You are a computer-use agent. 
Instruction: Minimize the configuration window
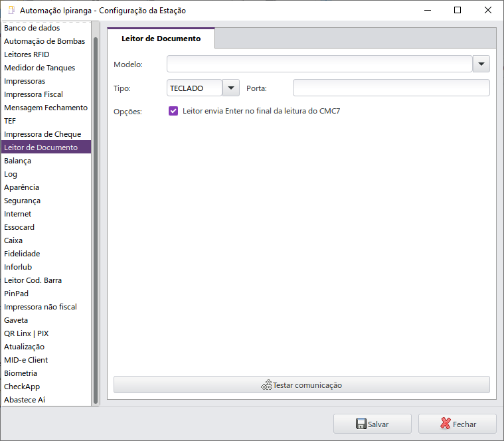[x=428, y=10]
